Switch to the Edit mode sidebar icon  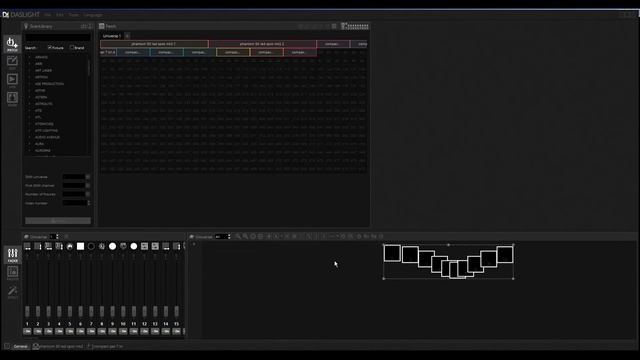[12, 62]
